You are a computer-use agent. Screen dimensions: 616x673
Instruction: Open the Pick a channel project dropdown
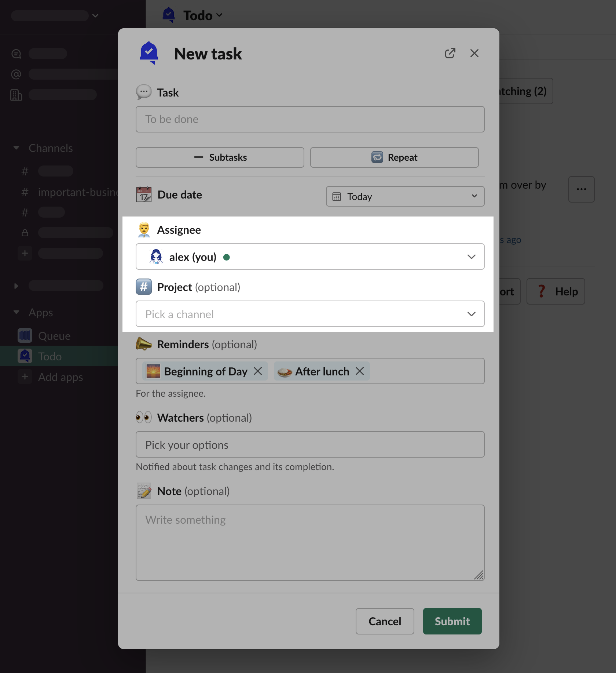tap(310, 314)
